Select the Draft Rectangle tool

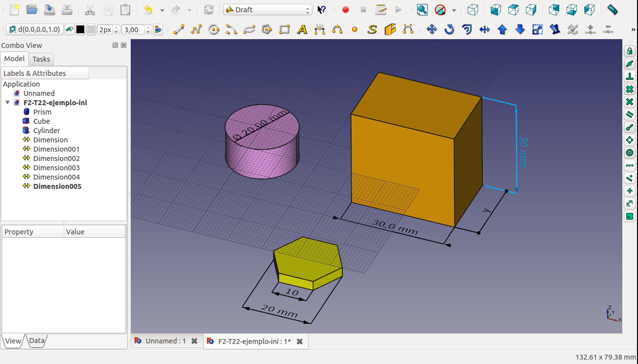[x=284, y=30]
